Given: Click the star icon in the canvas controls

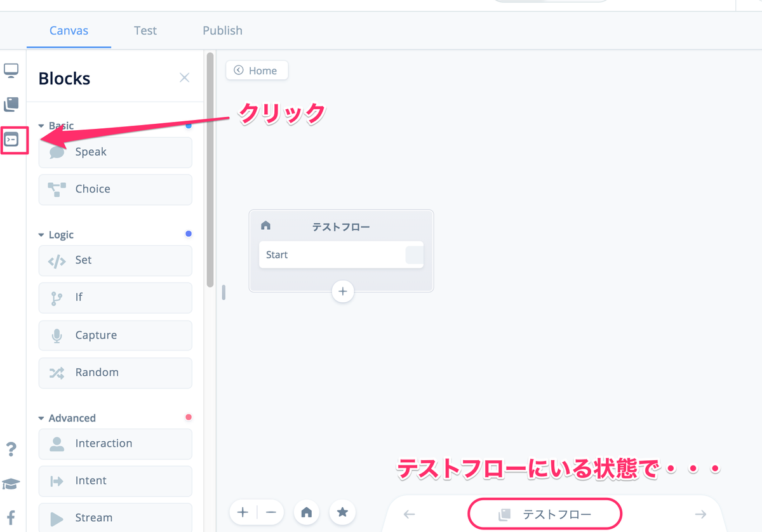Looking at the screenshot, I should [342, 512].
